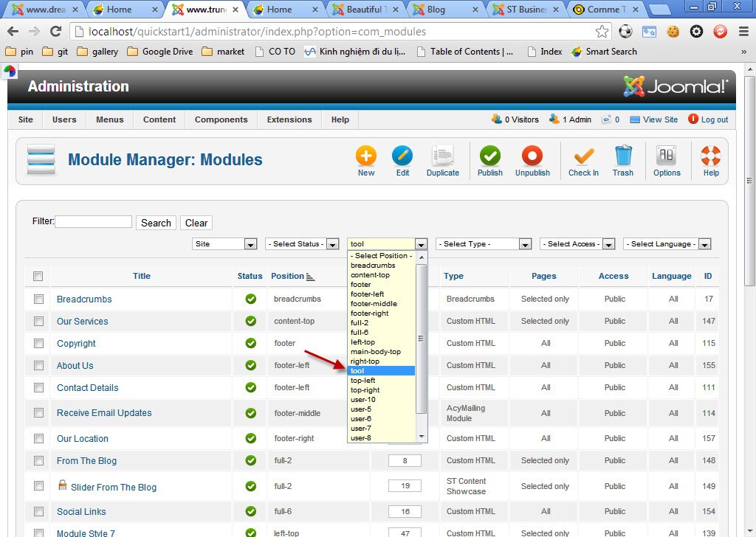Screen dimensions: 756x537
Task: Click the Duplicate toolbar icon
Action: (443, 156)
